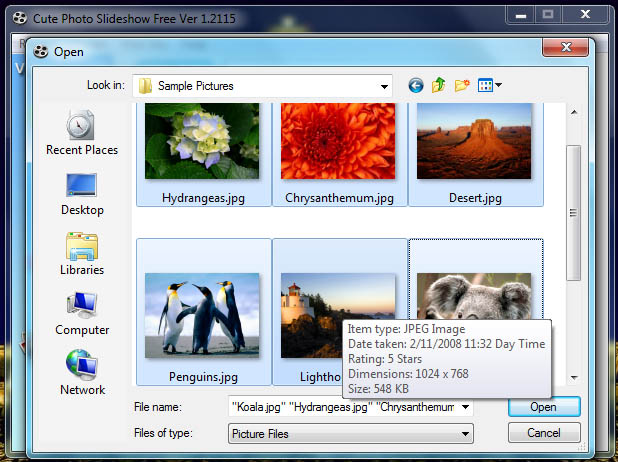Screen dimensions: 618x462
Task: Select the Penguins.jpg thumbnail
Action: [x=202, y=315]
